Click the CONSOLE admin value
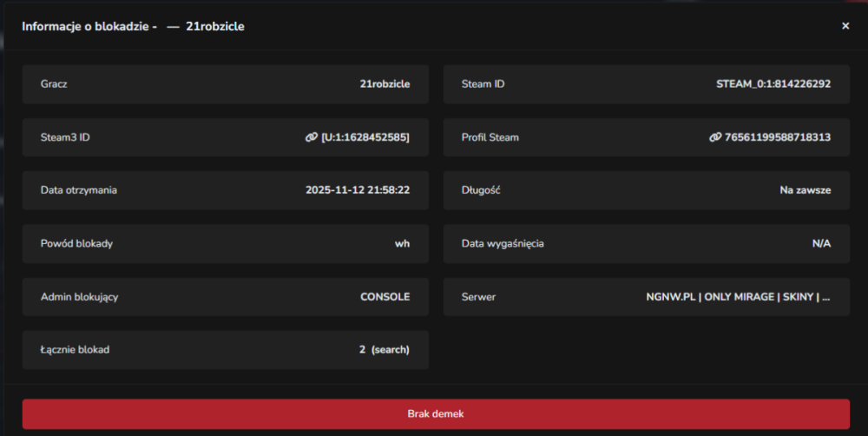This screenshot has width=868, height=436. 385,296
